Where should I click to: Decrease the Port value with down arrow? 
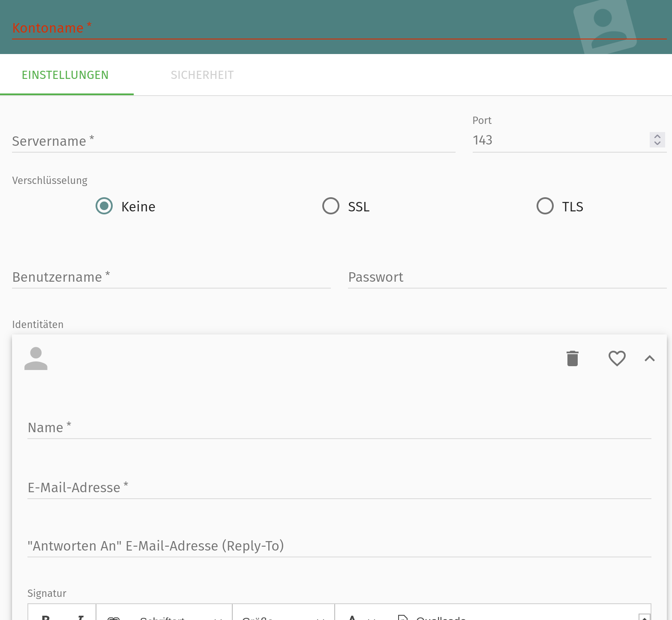click(657, 143)
